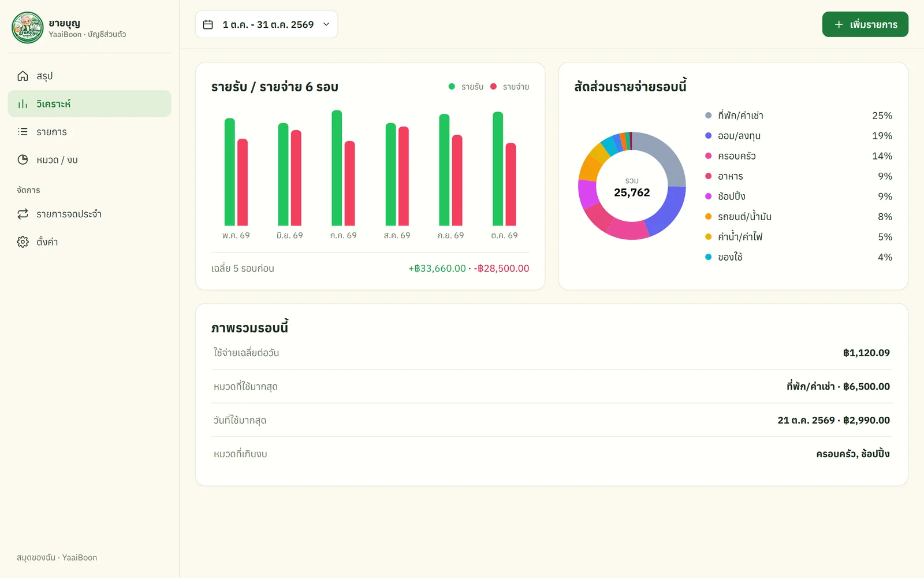The width and height of the screenshot is (924, 578).
Task: Open หมวด / งบ page
Action: [x=90, y=160]
